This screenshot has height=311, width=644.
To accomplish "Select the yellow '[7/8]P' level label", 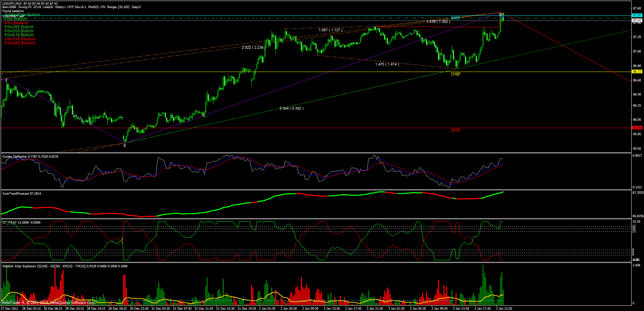I will tap(456, 74).
